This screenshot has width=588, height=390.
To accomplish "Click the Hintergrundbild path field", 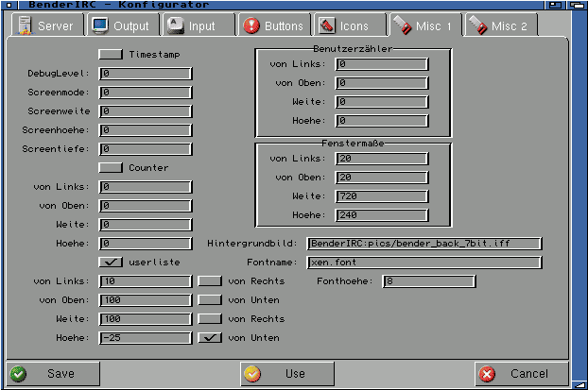I will coord(424,244).
